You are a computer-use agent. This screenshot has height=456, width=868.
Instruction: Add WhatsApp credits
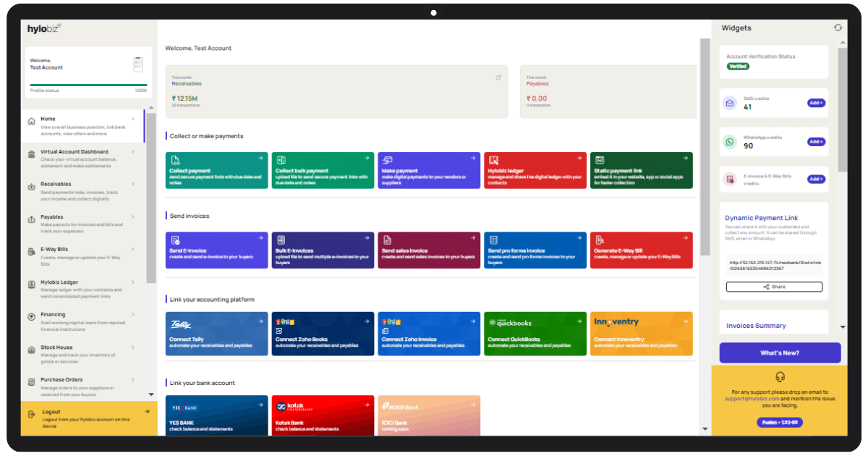816,142
